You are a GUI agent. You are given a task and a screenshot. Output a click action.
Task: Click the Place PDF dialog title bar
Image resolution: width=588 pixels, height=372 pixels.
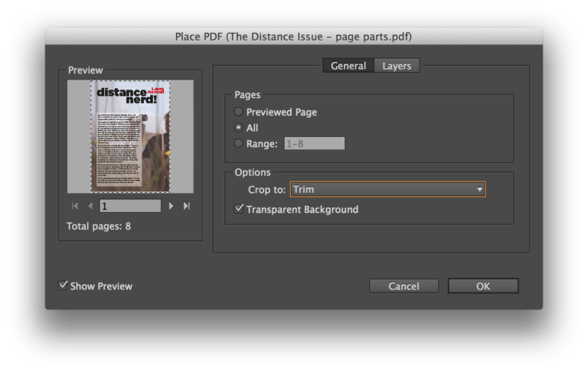pyautogui.click(x=294, y=36)
